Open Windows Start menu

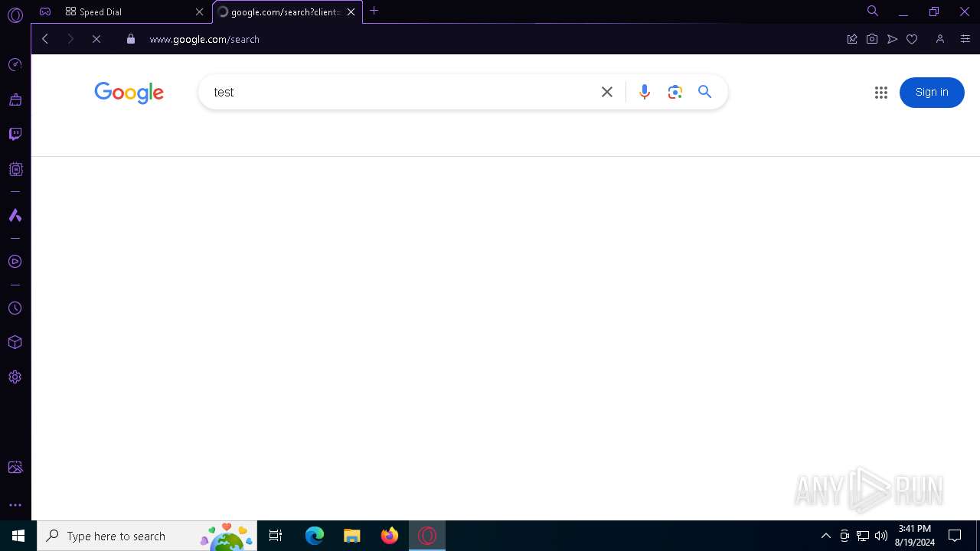pos(18,536)
